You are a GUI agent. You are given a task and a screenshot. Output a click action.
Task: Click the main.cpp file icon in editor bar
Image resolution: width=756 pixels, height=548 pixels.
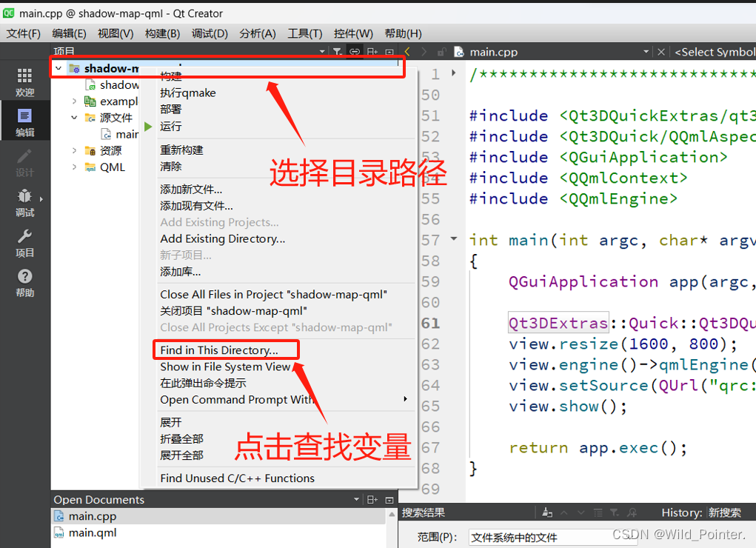[459, 52]
